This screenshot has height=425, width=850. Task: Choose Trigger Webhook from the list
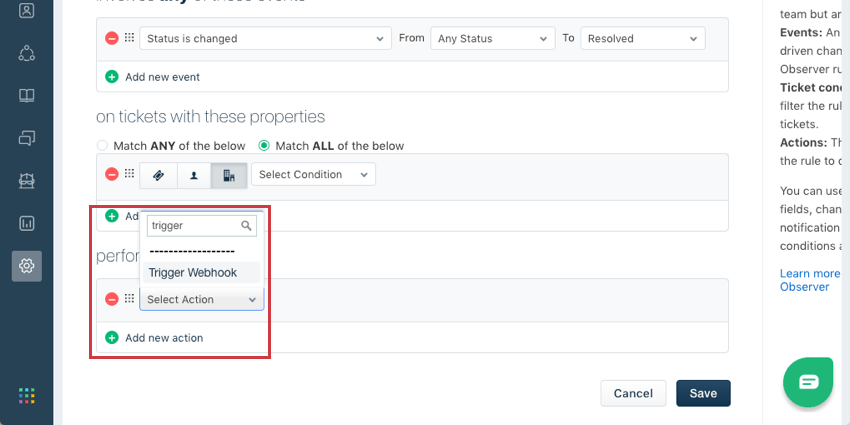coord(192,272)
